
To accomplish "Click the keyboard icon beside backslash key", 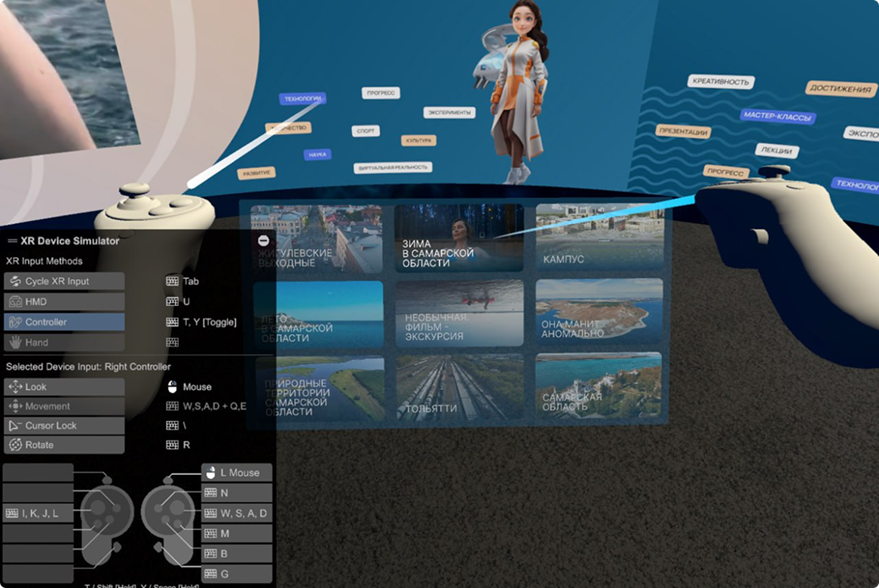I will click(x=172, y=425).
